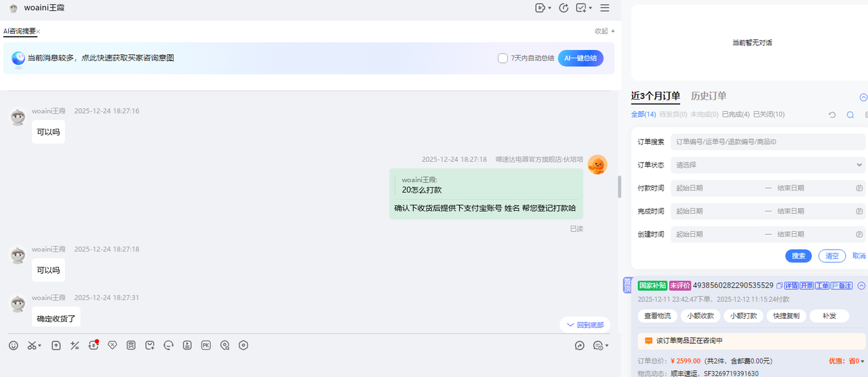868x377 pixels.
Task: Click the 回到底部 button
Action: [585, 325]
